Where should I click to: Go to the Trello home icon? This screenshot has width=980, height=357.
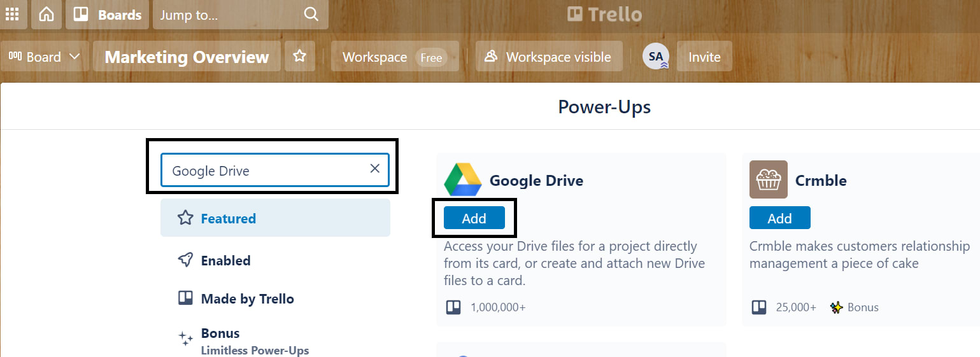tap(46, 14)
